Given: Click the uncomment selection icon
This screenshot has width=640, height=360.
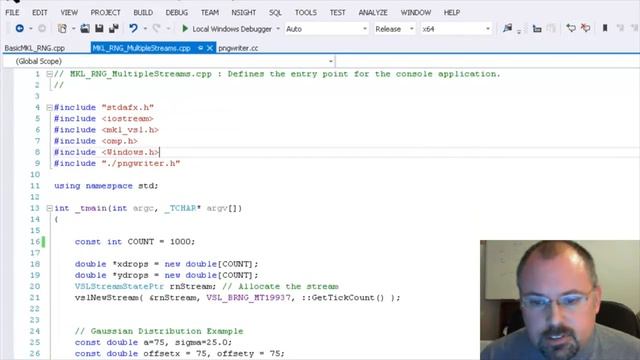Looking at the screenshot, I should tap(586, 28).
